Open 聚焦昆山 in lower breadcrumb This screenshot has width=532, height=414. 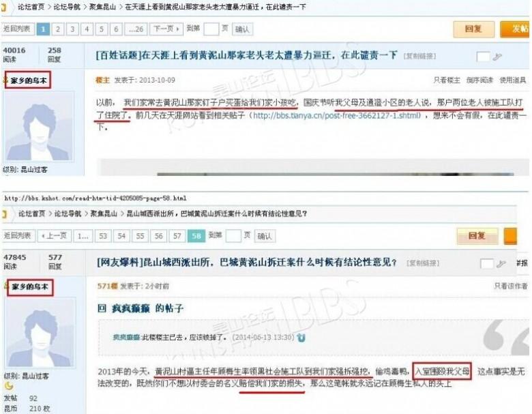point(104,213)
